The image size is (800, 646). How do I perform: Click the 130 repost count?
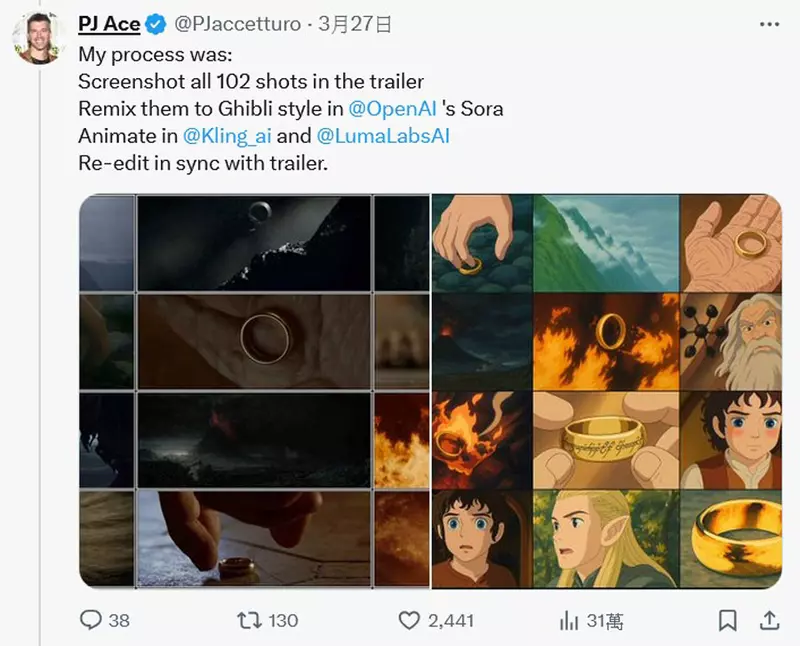pos(283,620)
